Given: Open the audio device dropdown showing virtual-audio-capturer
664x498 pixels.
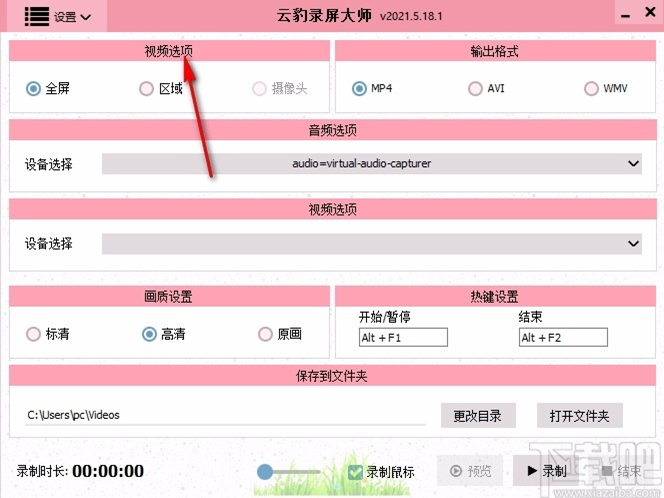Looking at the screenshot, I should pyautogui.click(x=372, y=163).
